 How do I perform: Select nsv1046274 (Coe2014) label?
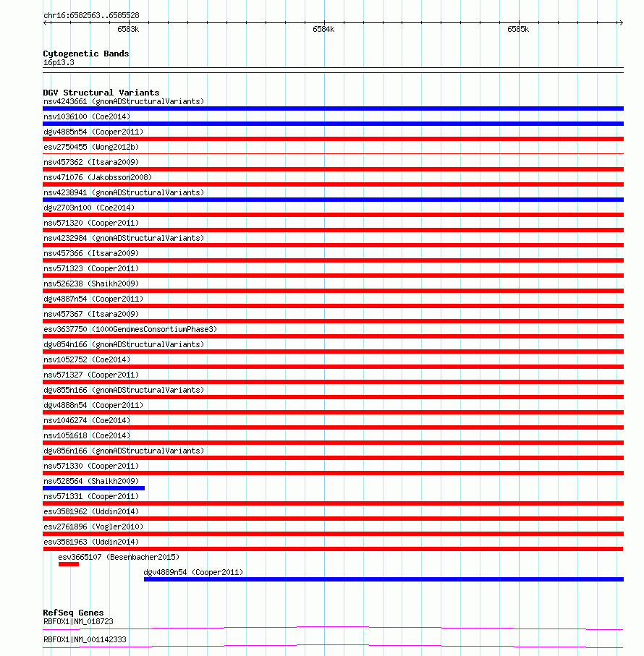(x=87, y=420)
